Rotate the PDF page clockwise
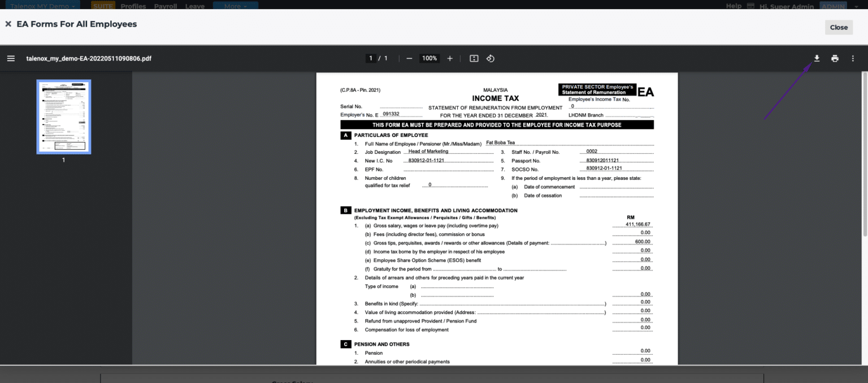This screenshot has height=383, width=868. pyautogui.click(x=490, y=58)
